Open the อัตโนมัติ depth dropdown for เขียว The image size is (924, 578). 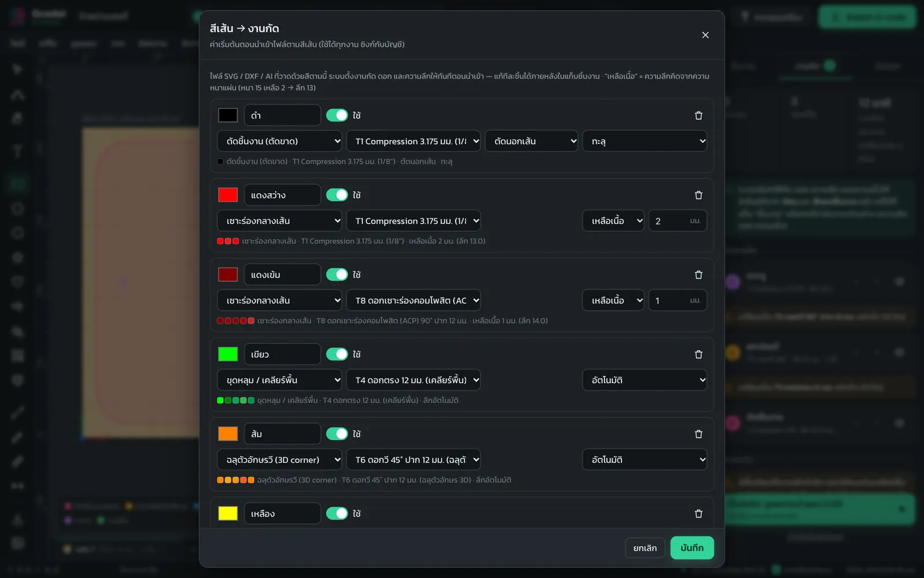(x=644, y=380)
